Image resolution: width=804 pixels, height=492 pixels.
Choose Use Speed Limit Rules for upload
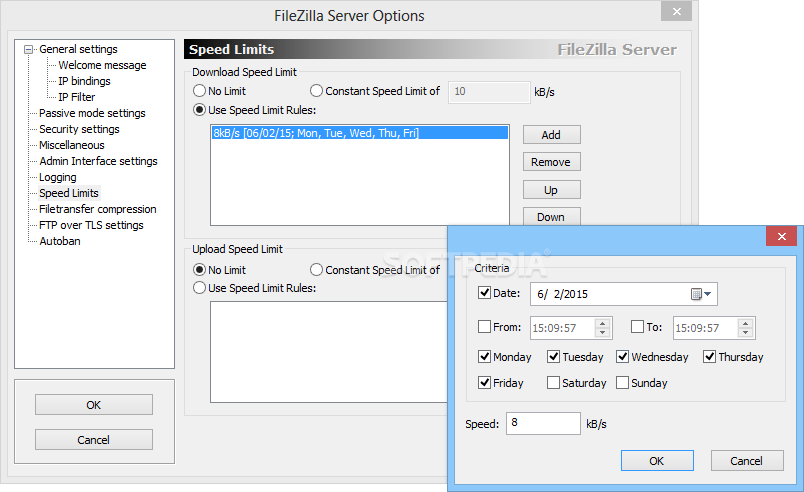[200, 288]
